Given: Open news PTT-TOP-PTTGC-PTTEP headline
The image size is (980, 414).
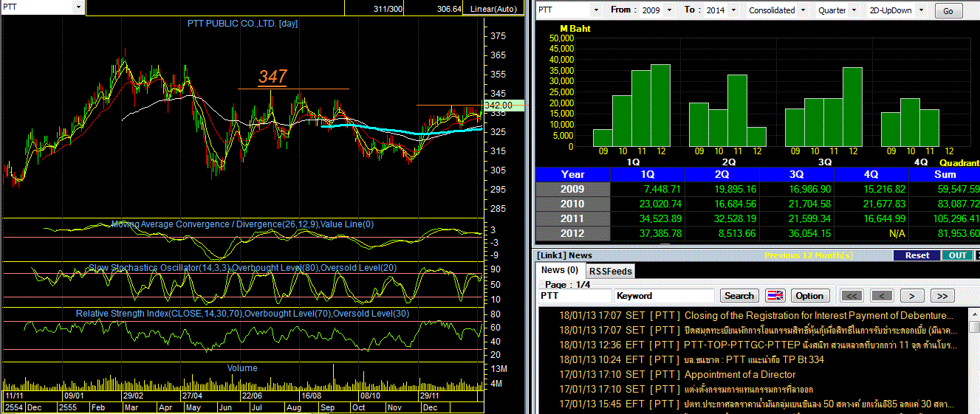Looking at the screenshot, I should 818,345.
